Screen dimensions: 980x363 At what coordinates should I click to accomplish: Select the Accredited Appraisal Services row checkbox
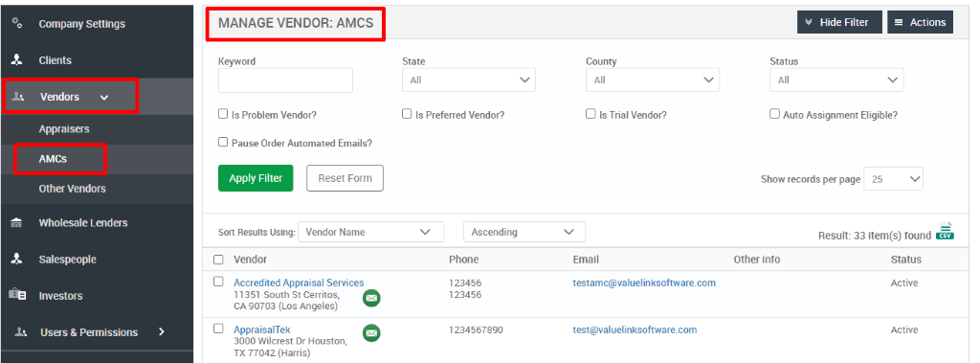pyautogui.click(x=218, y=282)
